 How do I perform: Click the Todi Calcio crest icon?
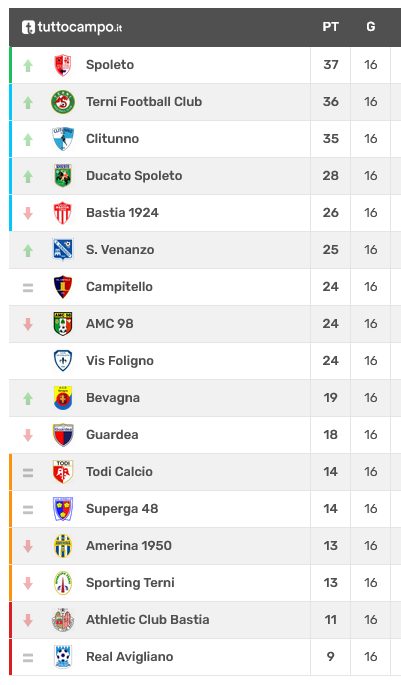63,472
